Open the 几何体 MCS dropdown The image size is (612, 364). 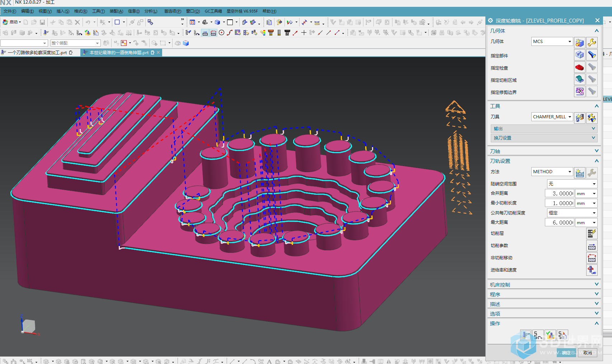[552, 42]
